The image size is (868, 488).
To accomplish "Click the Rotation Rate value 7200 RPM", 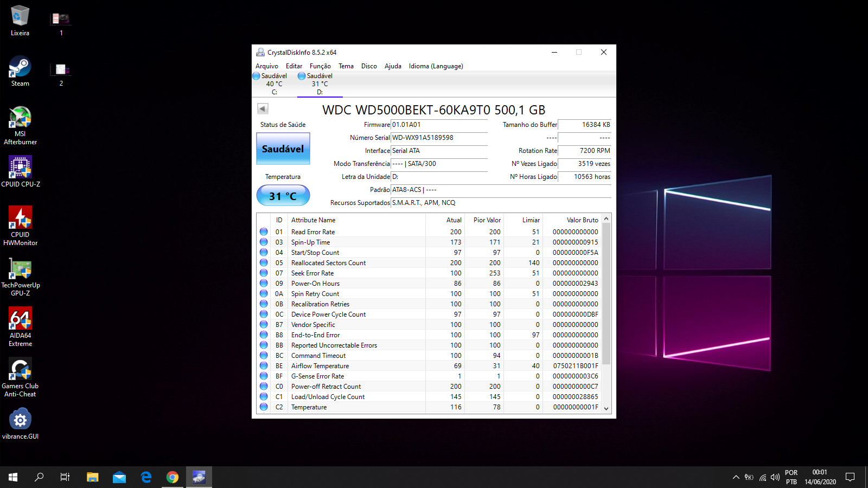I will [585, 151].
